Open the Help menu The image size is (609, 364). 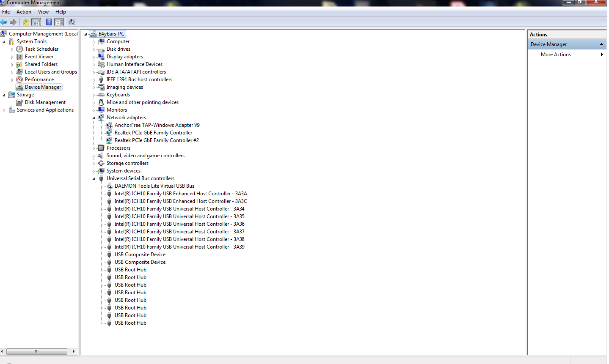(61, 12)
